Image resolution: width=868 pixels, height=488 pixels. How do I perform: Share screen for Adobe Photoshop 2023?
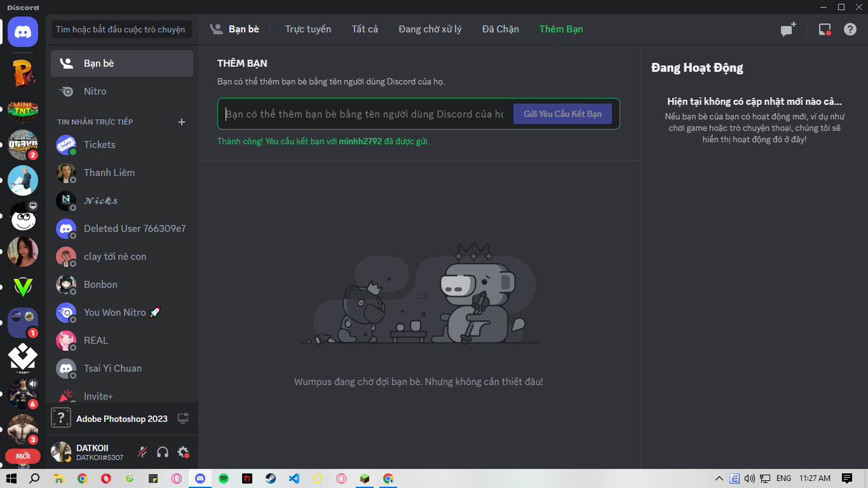pyautogui.click(x=183, y=418)
